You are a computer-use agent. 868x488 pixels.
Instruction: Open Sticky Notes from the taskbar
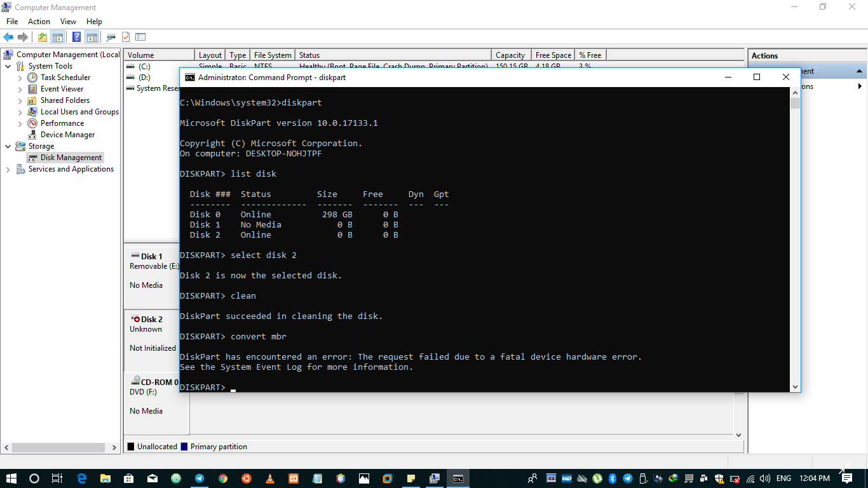(x=411, y=478)
